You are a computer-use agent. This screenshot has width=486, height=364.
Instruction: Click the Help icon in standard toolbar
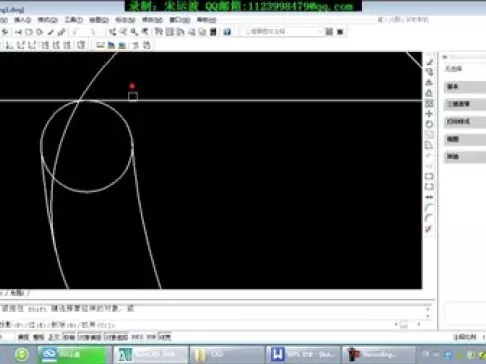tap(227, 32)
